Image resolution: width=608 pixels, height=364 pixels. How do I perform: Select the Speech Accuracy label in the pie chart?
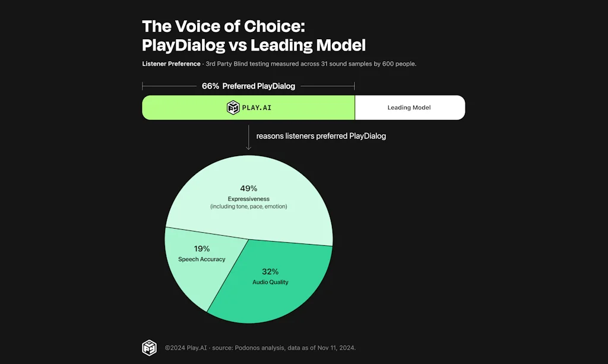[202, 259]
